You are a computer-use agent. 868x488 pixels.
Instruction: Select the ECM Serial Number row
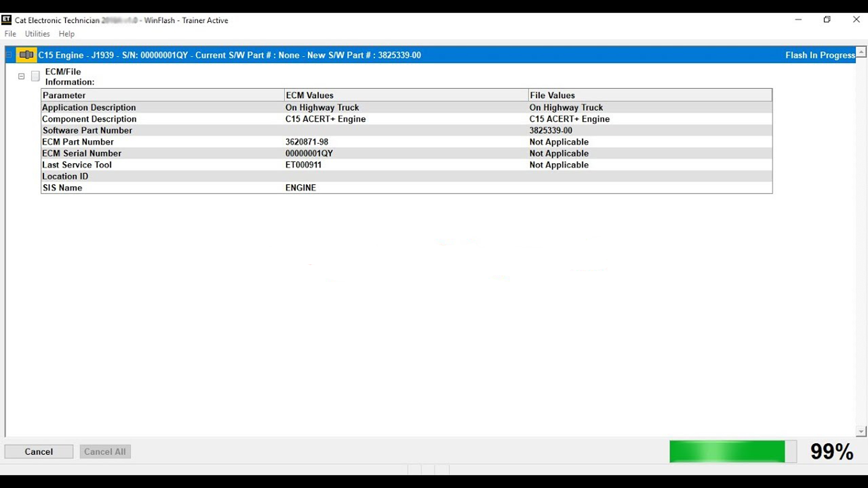82,153
